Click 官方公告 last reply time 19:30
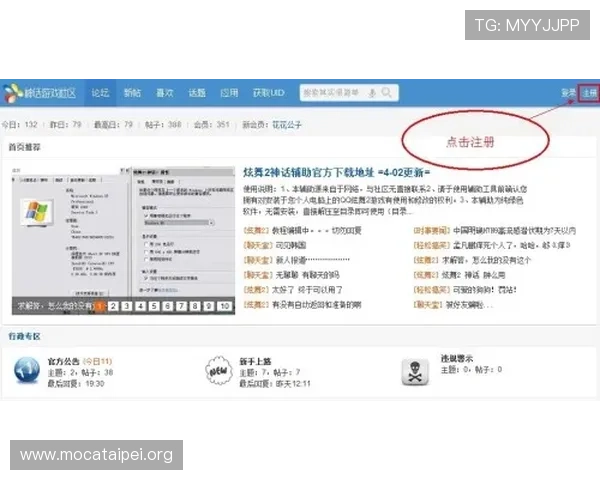This screenshot has width=600, height=480. [x=95, y=383]
